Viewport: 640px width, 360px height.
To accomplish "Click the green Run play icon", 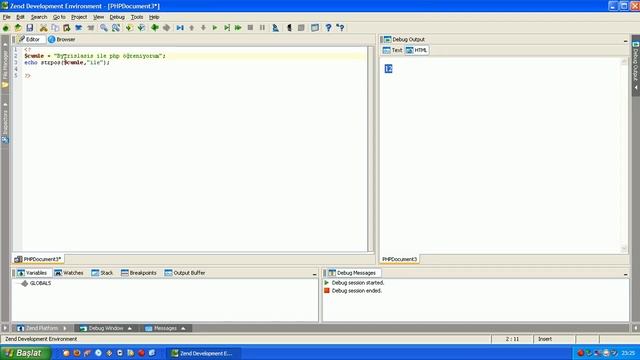I will tap(215, 28).
